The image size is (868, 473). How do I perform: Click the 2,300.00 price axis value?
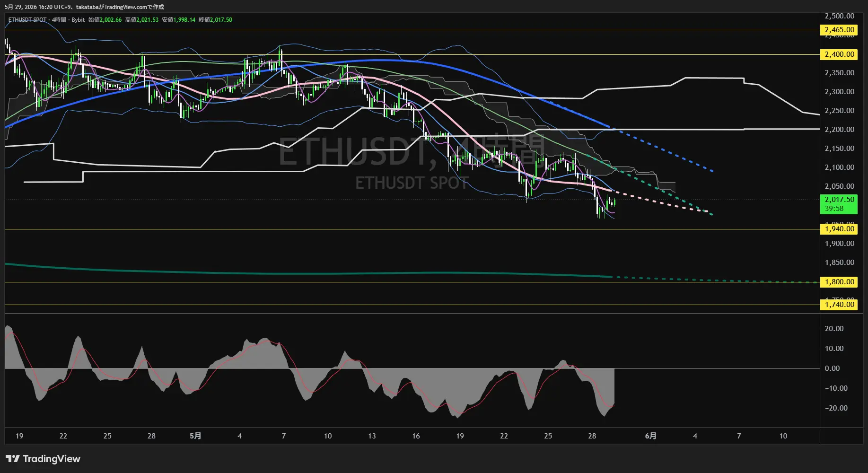pyautogui.click(x=839, y=92)
